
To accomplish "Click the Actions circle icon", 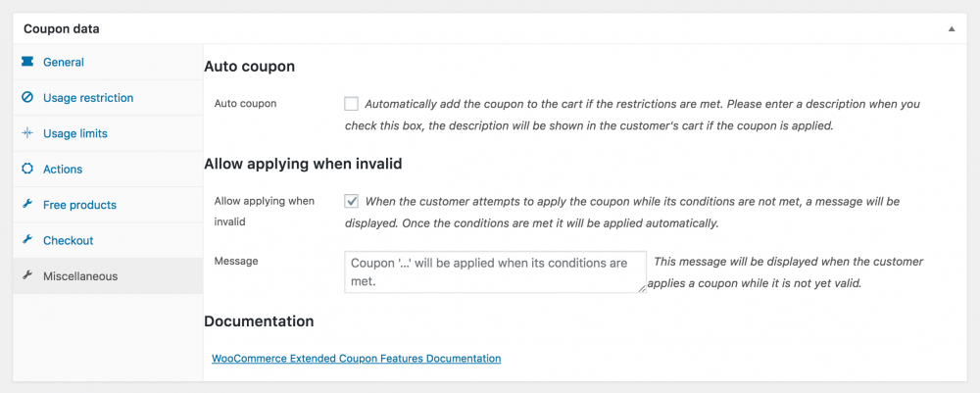I will click(27, 170).
